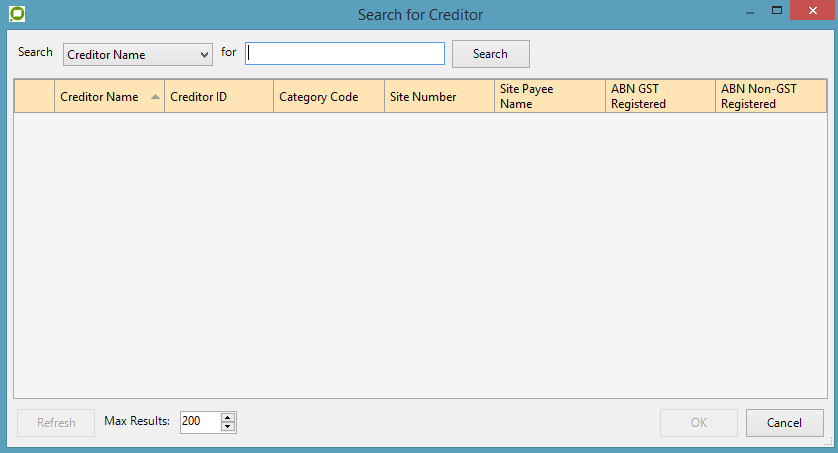The image size is (838, 453).
Task: Click the ABN GST Registered header
Action: click(659, 97)
